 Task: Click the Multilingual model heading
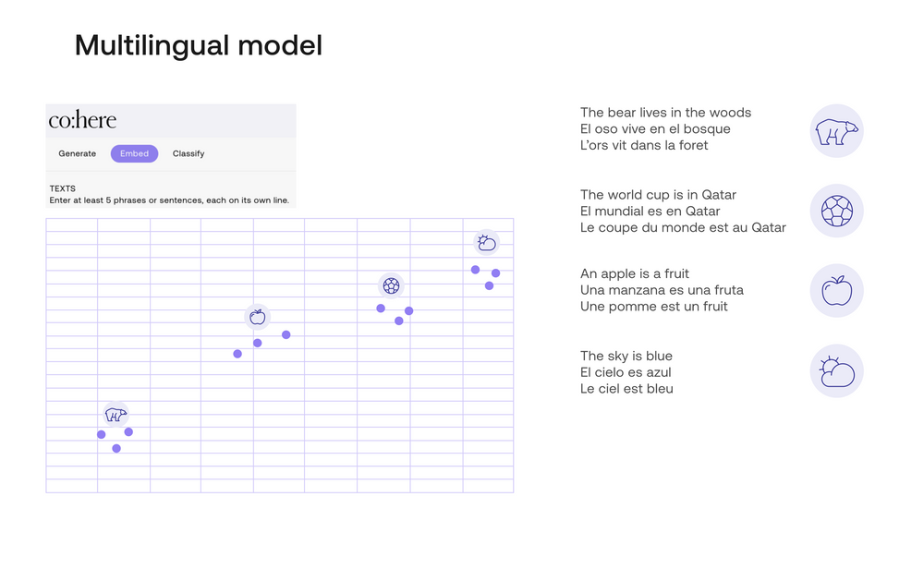[x=199, y=45]
